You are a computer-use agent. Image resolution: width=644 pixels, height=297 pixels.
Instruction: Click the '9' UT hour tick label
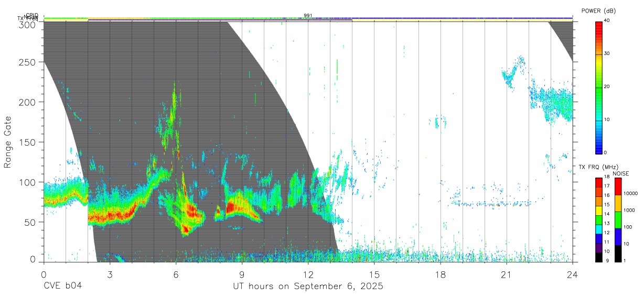[242, 274]
